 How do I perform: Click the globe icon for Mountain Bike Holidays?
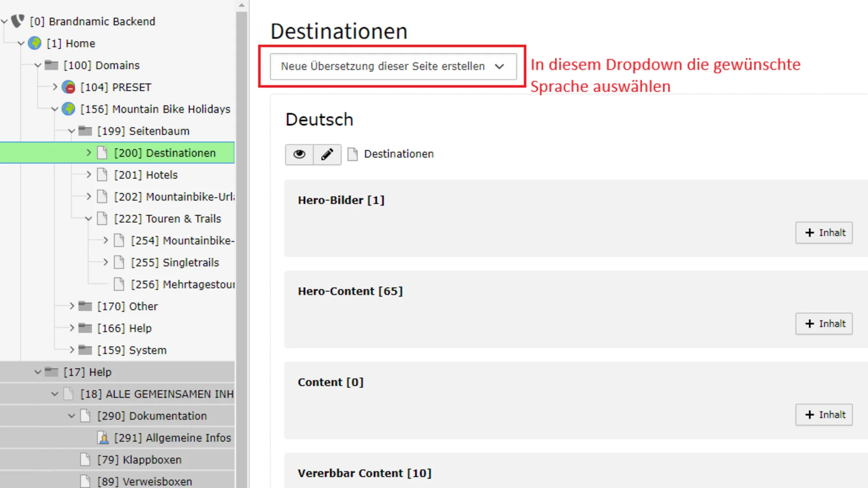68,109
